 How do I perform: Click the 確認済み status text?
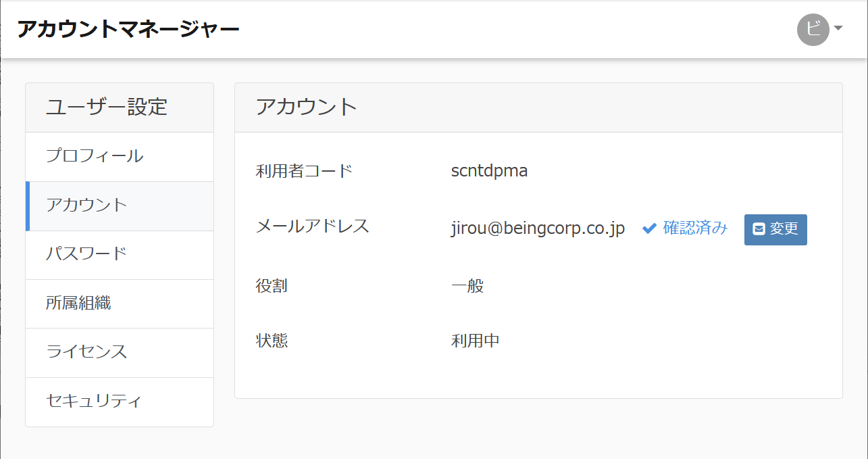click(695, 228)
